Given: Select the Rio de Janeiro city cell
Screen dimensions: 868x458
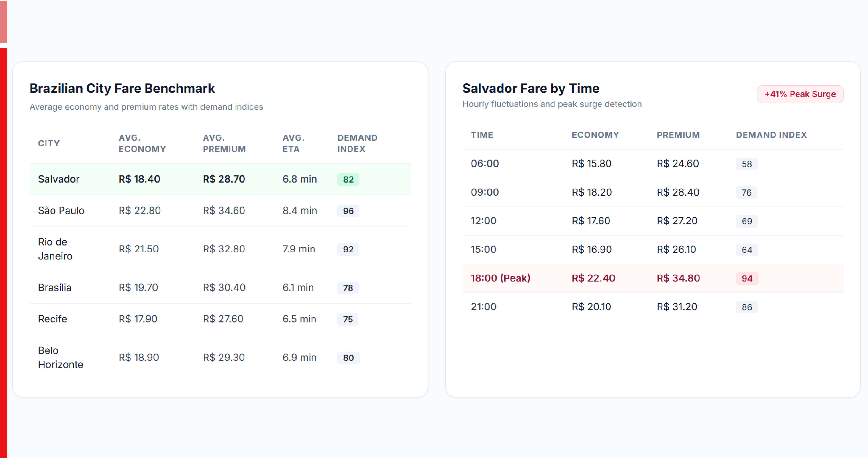Looking at the screenshot, I should (x=55, y=249).
